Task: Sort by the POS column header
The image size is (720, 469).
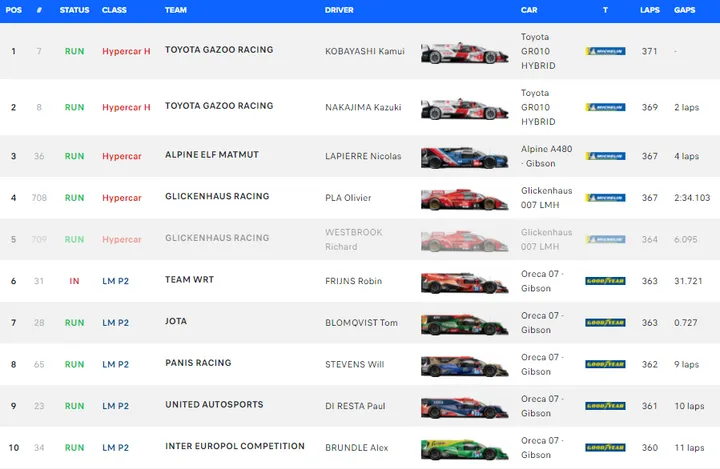Action: point(14,10)
